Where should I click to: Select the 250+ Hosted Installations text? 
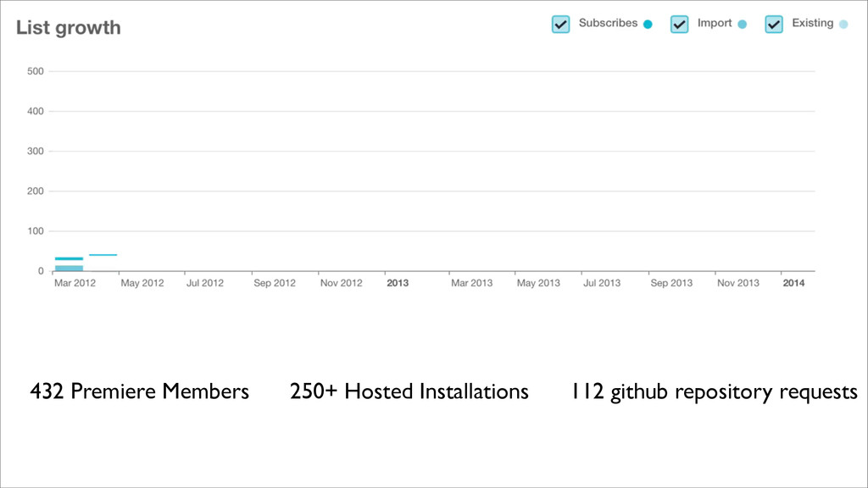coord(409,391)
